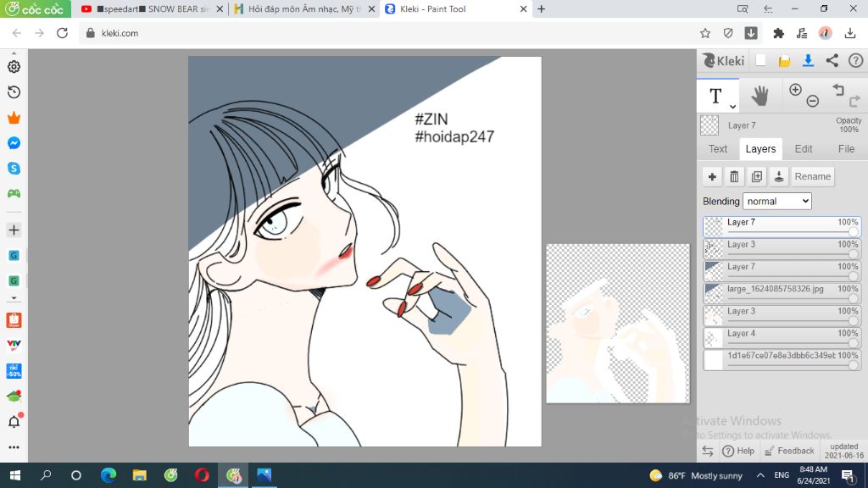Import an image with the folder icon
The image size is (868, 488).
[784, 61]
